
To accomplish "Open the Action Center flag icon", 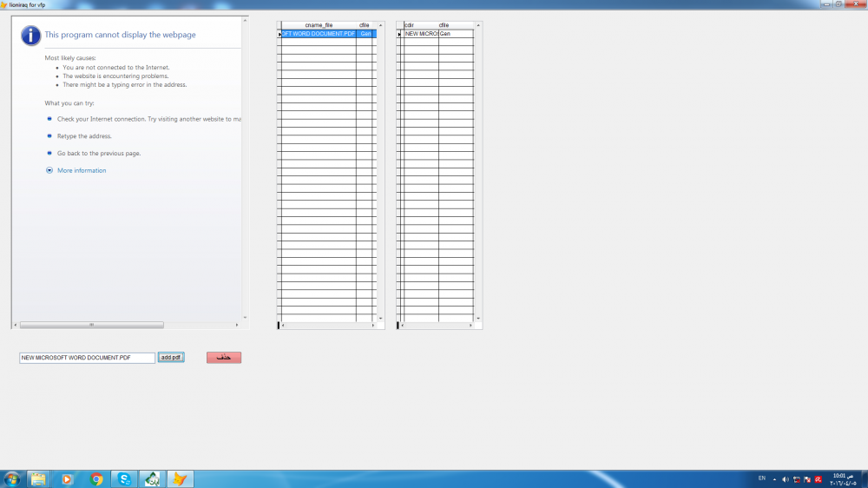I will click(807, 479).
